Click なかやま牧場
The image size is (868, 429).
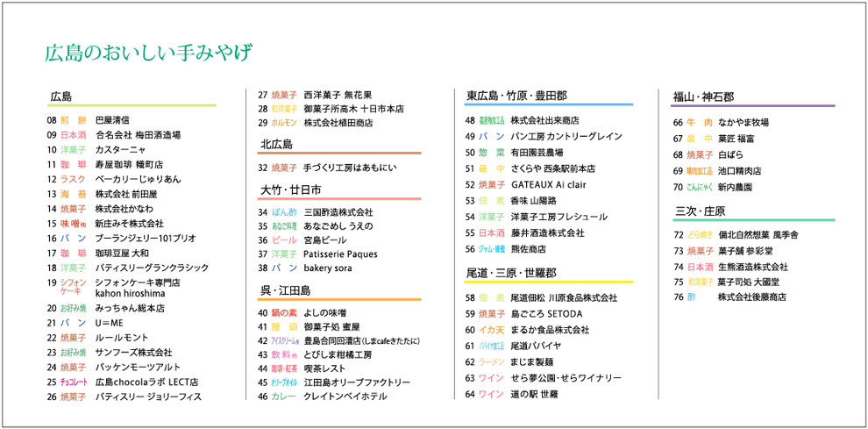pyautogui.click(x=743, y=122)
